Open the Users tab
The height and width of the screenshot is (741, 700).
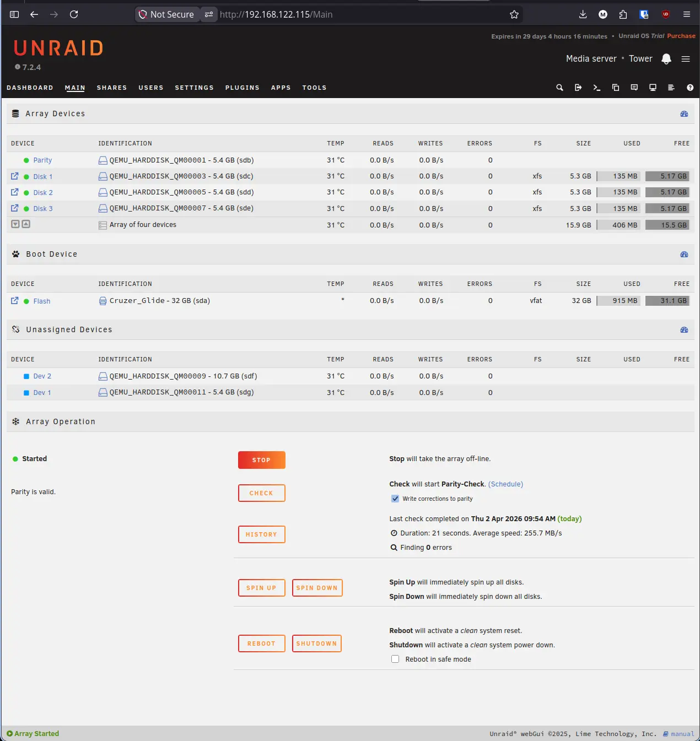click(x=151, y=88)
